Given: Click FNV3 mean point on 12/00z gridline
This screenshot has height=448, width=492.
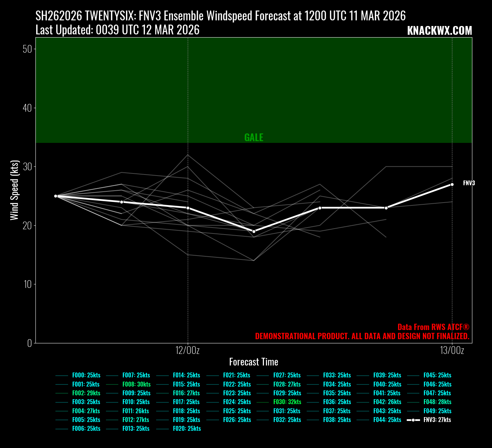Looking at the screenshot, I should (188, 208).
